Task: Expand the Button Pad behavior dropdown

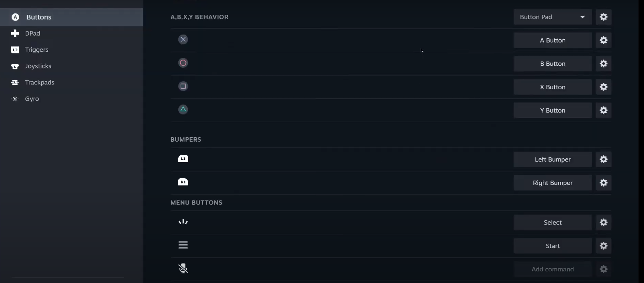Action: (553, 17)
